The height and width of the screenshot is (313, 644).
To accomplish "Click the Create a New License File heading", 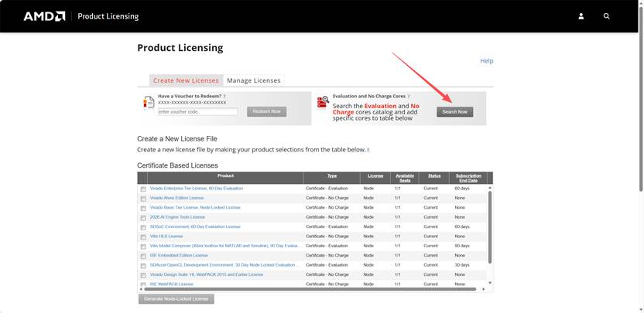I will click(x=177, y=138).
